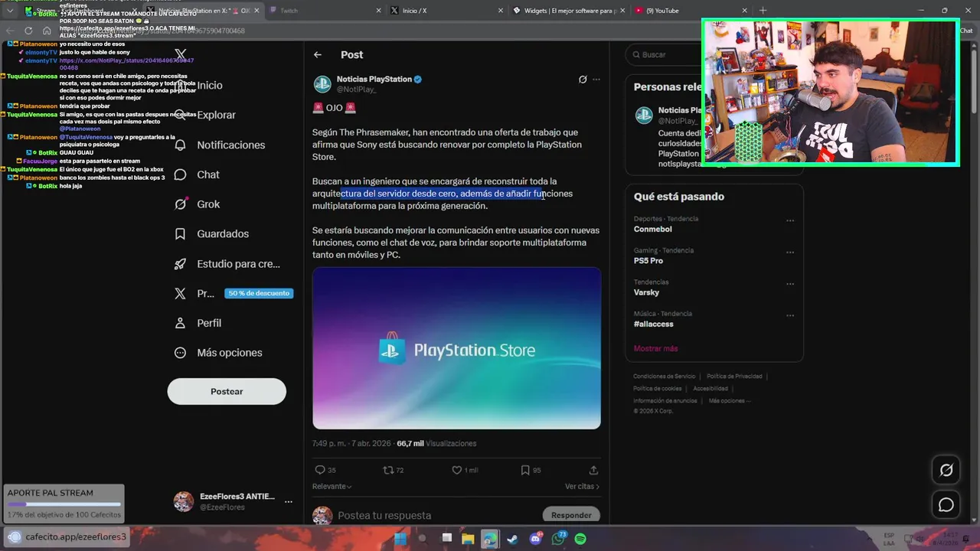The height and width of the screenshot is (551, 980).
Task: Open options for the Varsky trend
Action: pos(790,284)
